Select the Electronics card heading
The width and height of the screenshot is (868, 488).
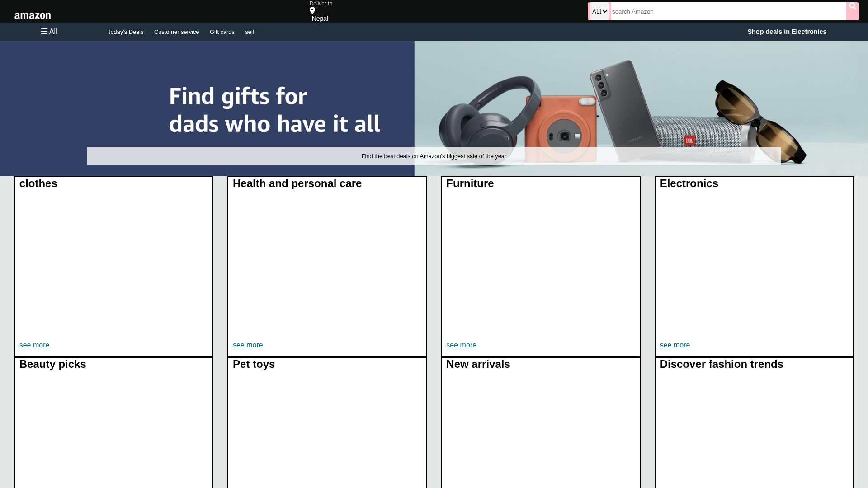[x=689, y=183]
